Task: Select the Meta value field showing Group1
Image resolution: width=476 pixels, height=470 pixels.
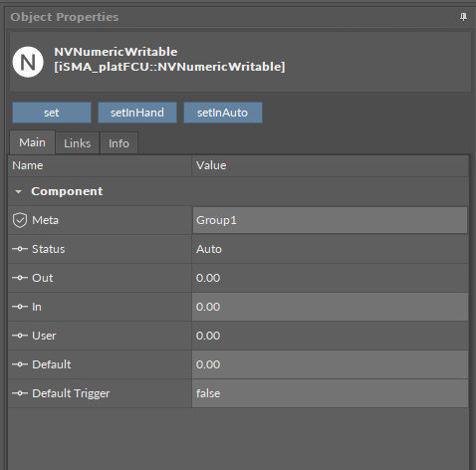Action: point(330,220)
